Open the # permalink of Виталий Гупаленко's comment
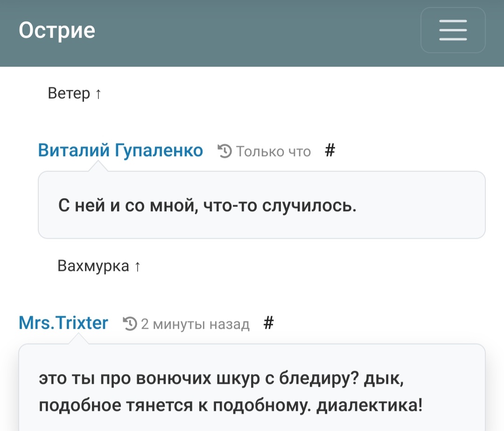The image size is (504, 431). (330, 150)
